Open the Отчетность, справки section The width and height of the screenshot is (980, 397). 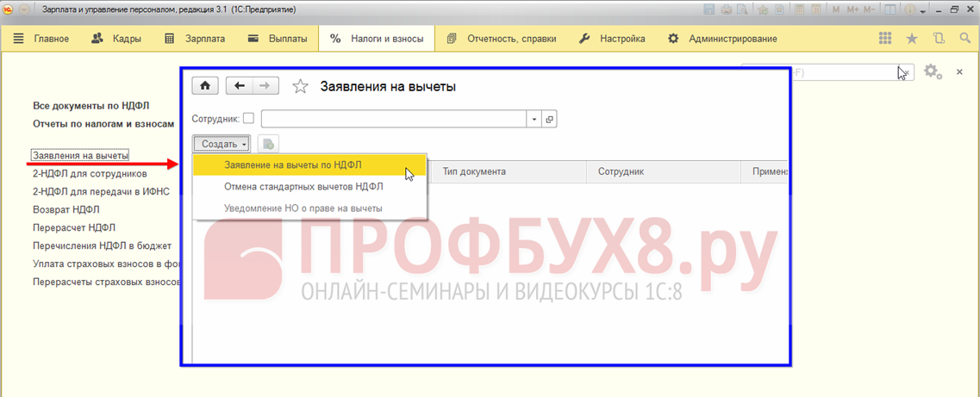(502, 39)
